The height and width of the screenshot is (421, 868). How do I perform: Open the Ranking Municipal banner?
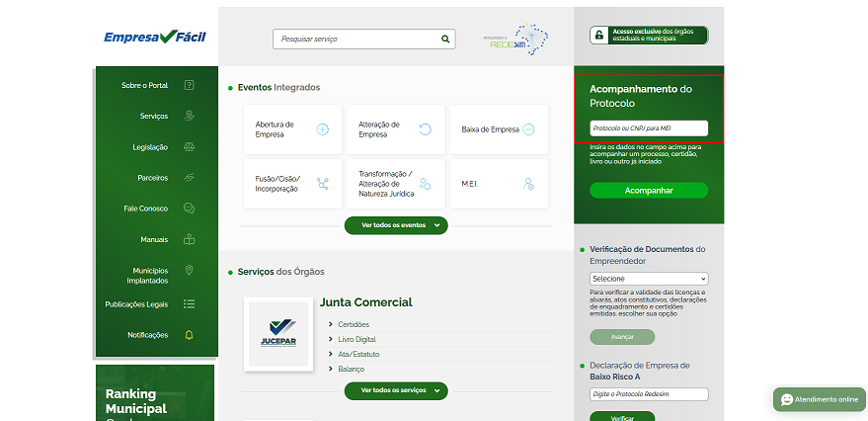[x=155, y=392]
